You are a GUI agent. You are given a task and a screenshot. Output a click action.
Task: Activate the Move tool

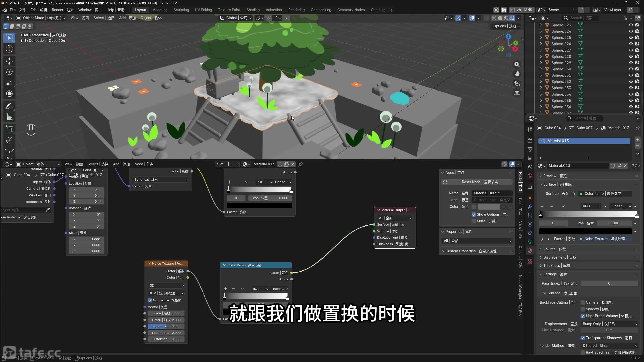click(x=9, y=61)
